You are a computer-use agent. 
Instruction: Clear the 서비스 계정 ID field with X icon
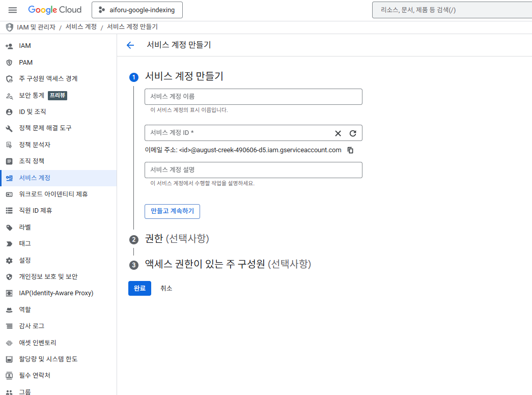click(x=338, y=133)
